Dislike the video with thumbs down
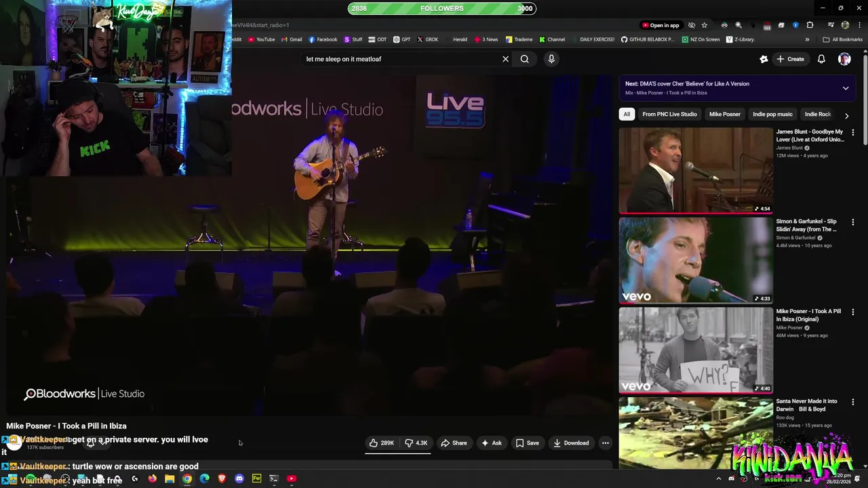The width and height of the screenshot is (868, 488). 416,443
